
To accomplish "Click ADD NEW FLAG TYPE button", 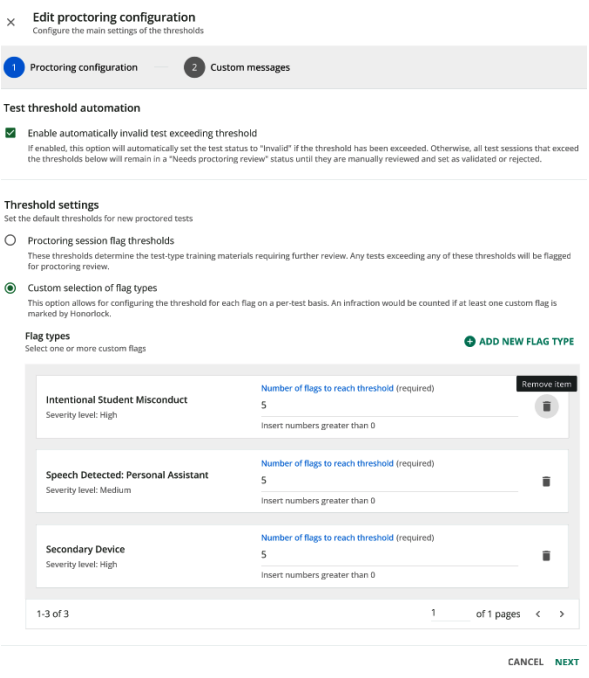I will click(x=519, y=341).
